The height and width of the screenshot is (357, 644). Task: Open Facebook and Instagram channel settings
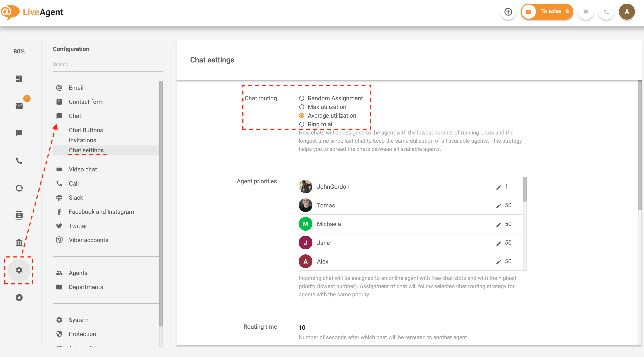pos(101,212)
